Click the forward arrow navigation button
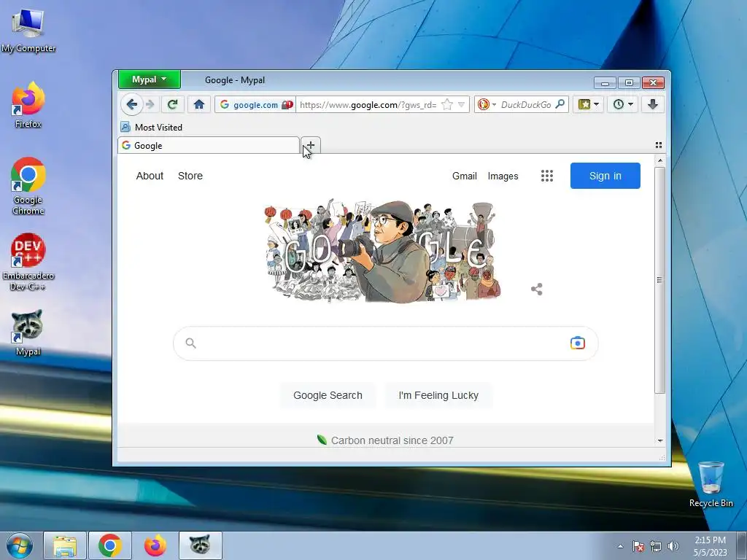The width and height of the screenshot is (747, 560). (x=150, y=104)
